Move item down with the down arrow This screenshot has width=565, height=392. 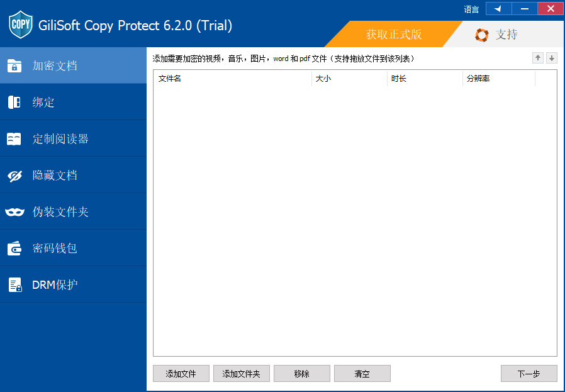coord(552,58)
